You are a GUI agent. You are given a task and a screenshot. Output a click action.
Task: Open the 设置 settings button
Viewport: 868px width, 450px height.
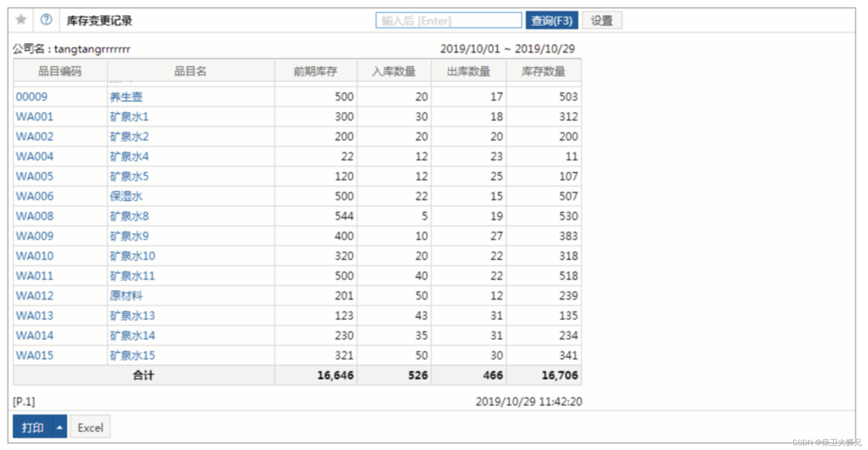(602, 21)
